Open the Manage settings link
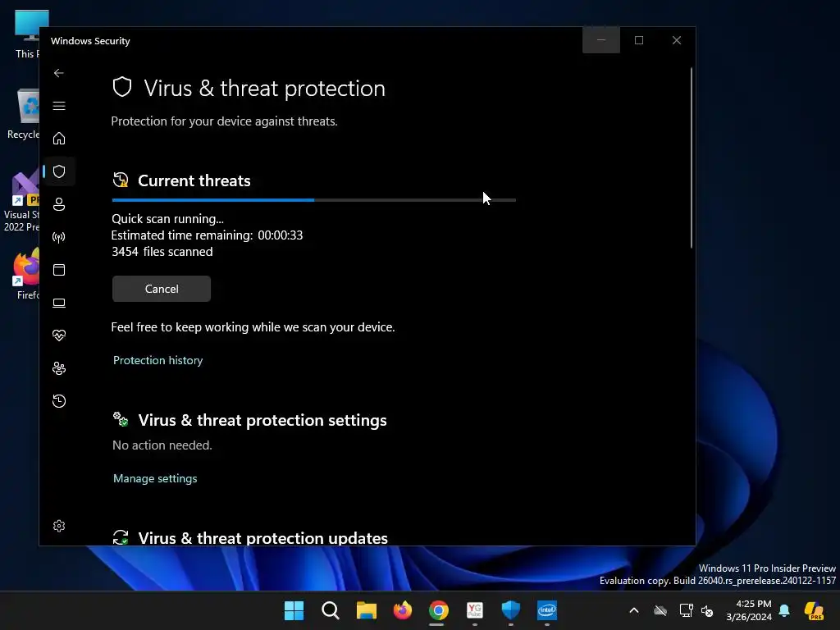Image resolution: width=840 pixels, height=630 pixels. (155, 478)
